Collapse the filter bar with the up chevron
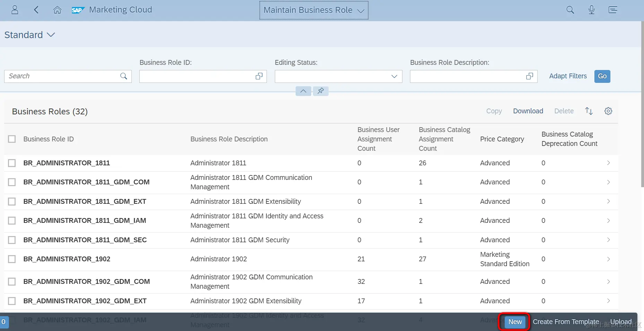Screen dimensions: 644x331 coord(303,91)
